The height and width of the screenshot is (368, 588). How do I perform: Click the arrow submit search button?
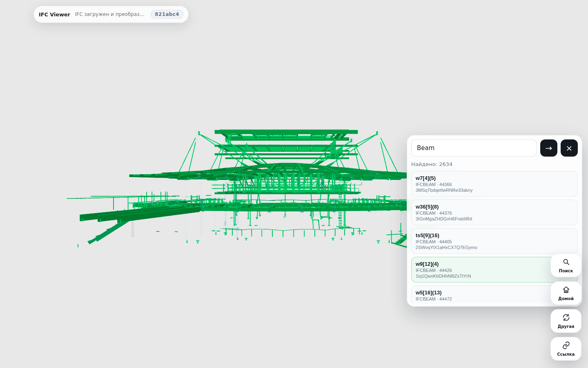(548, 148)
